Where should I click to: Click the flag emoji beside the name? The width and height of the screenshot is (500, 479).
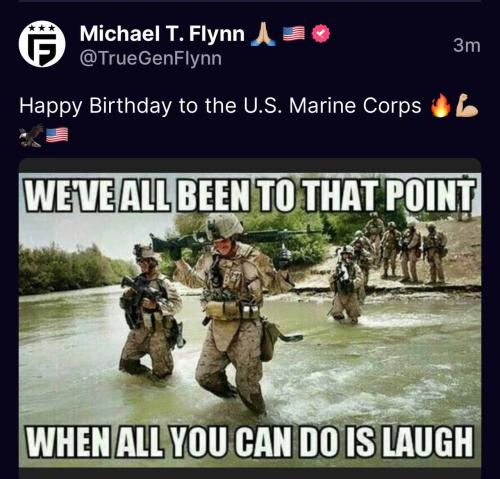pyautogui.click(x=294, y=33)
